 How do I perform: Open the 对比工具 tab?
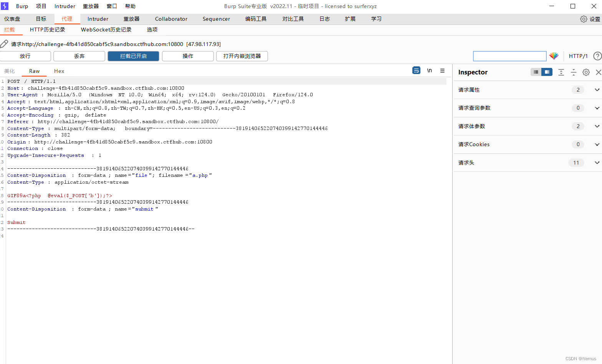click(x=293, y=19)
